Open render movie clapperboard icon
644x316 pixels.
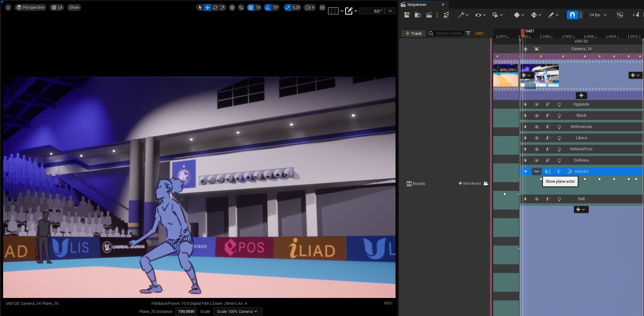(x=429, y=15)
